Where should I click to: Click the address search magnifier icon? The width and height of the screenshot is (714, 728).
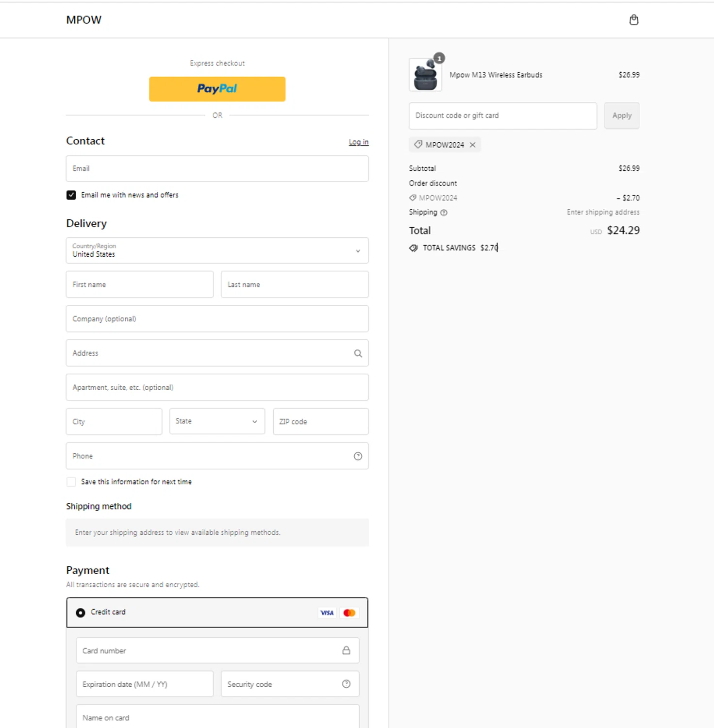358,353
